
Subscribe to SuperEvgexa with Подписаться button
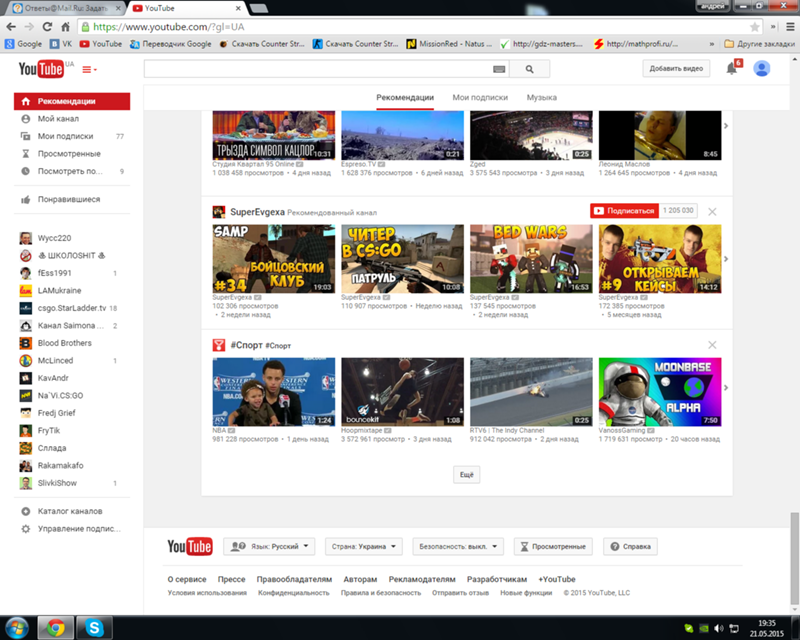point(623,211)
